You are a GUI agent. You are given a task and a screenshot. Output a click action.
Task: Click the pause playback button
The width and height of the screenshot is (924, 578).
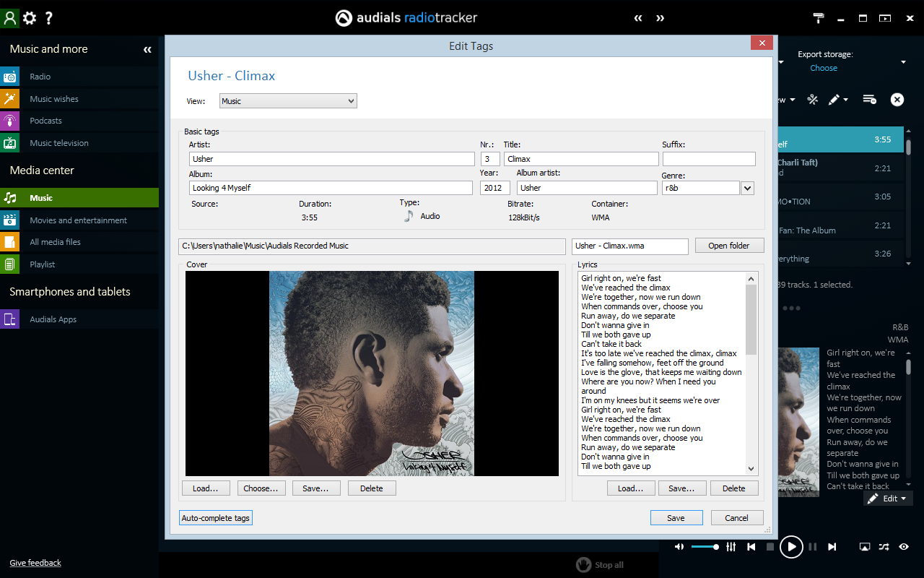click(812, 547)
